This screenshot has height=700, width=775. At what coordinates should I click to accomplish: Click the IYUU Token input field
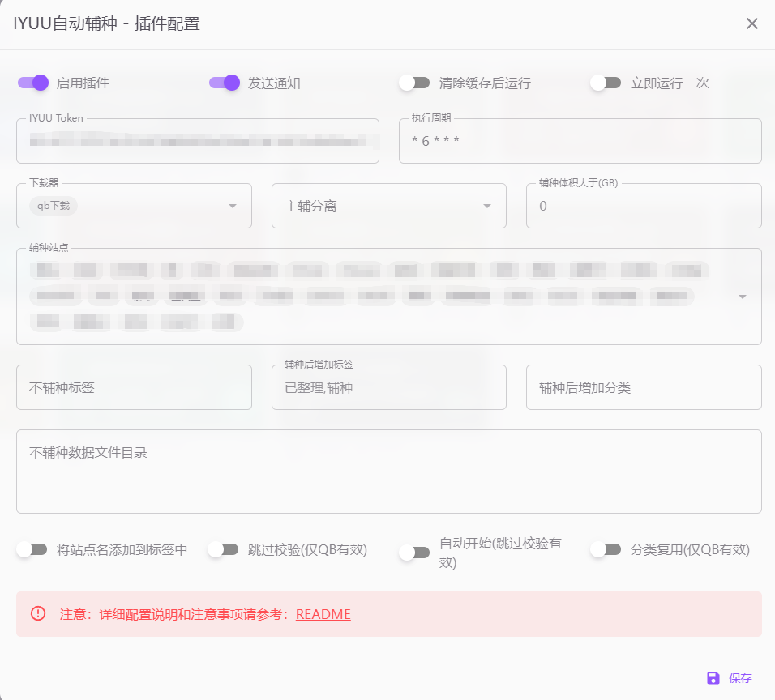[197, 142]
